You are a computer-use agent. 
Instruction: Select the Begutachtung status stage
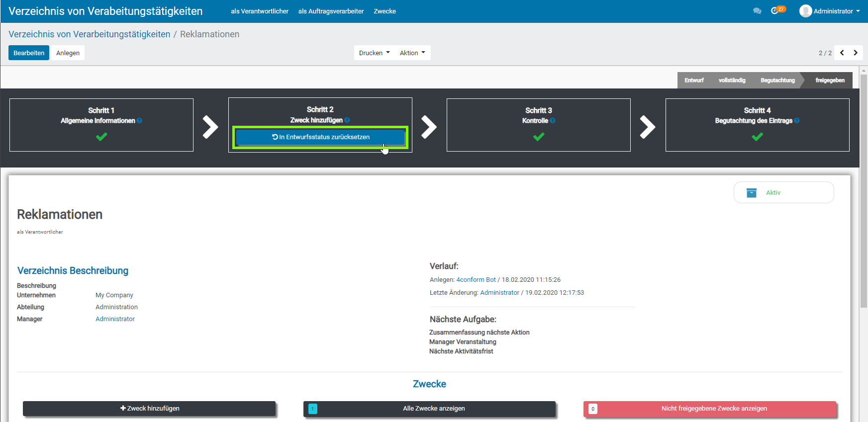[x=777, y=81]
